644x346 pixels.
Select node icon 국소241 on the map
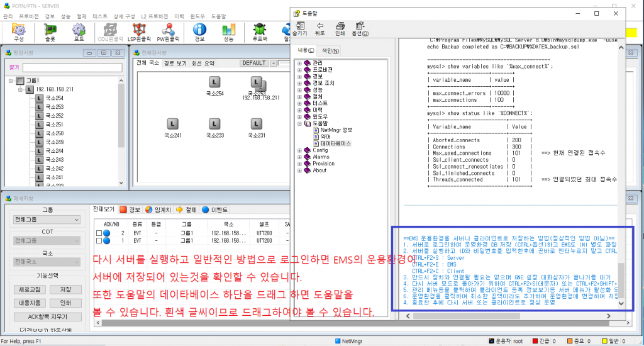pos(172,124)
